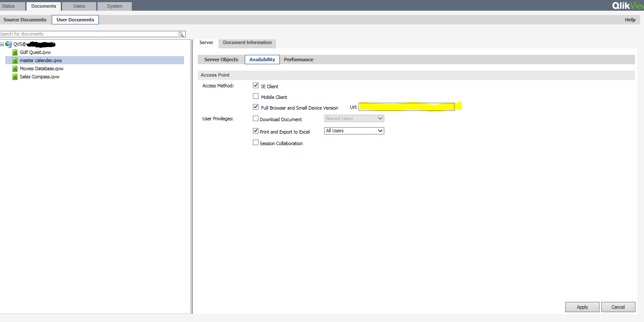The width and height of the screenshot is (644, 322).
Task: Click the Cancel button
Action: tap(618, 307)
